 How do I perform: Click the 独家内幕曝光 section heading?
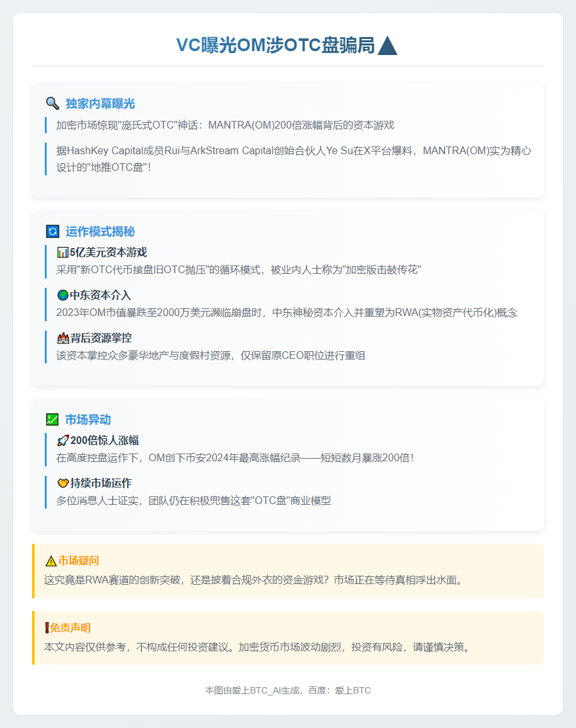pyautogui.click(x=100, y=104)
